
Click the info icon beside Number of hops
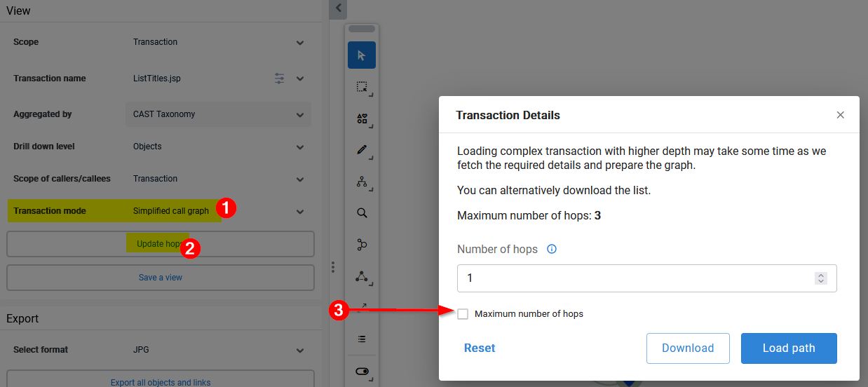click(552, 249)
